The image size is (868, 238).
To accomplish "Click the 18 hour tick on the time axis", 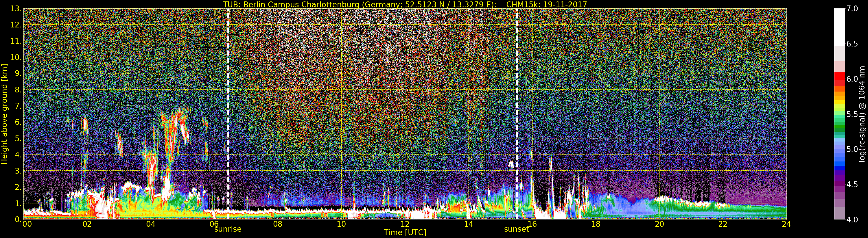I will (x=596, y=224).
